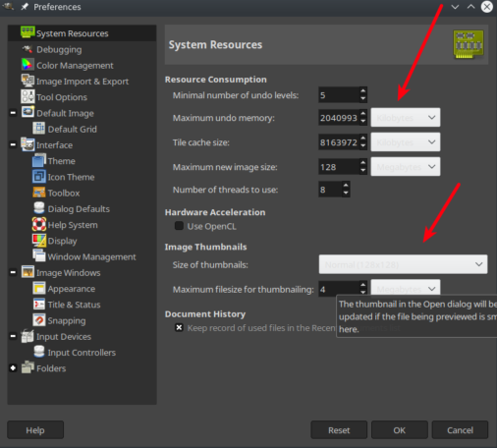The height and width of the screenshot is (448, 497).
Task: Click the Tool Options icon
Action: pyautogui.click(x=28, y=97)
